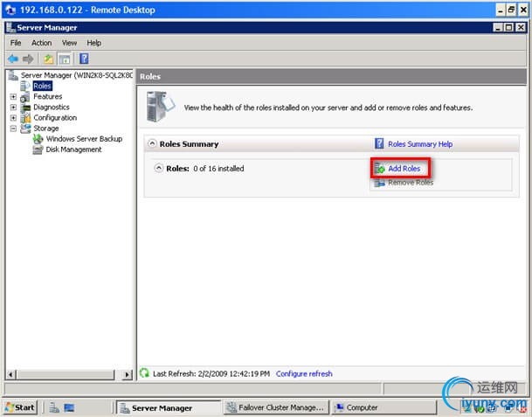Click the Storage node icon

25,129
